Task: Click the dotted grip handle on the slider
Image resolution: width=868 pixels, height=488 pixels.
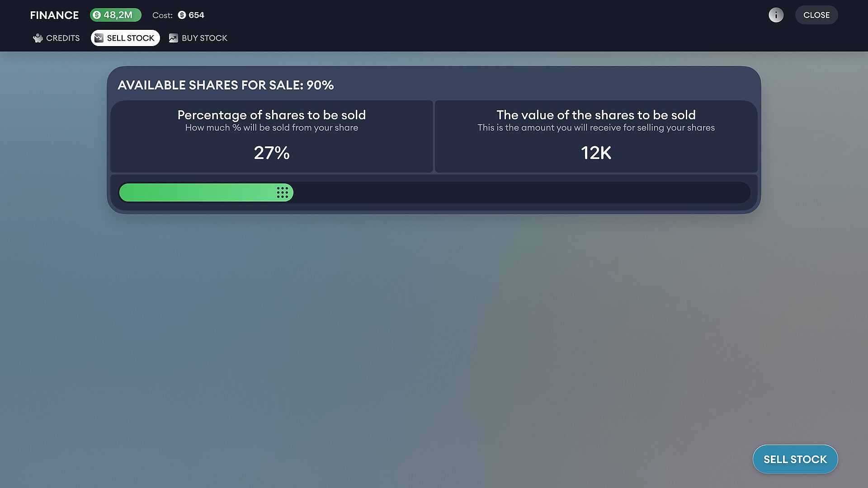Action: [283, 192]
